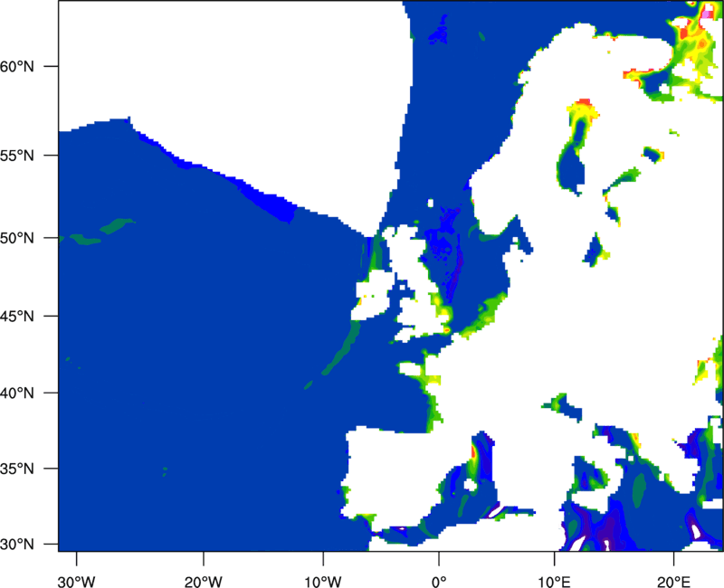The height and width of the screenshot is (588, 724).
Task: Click the 40°N latitude label
Action: 17,394
